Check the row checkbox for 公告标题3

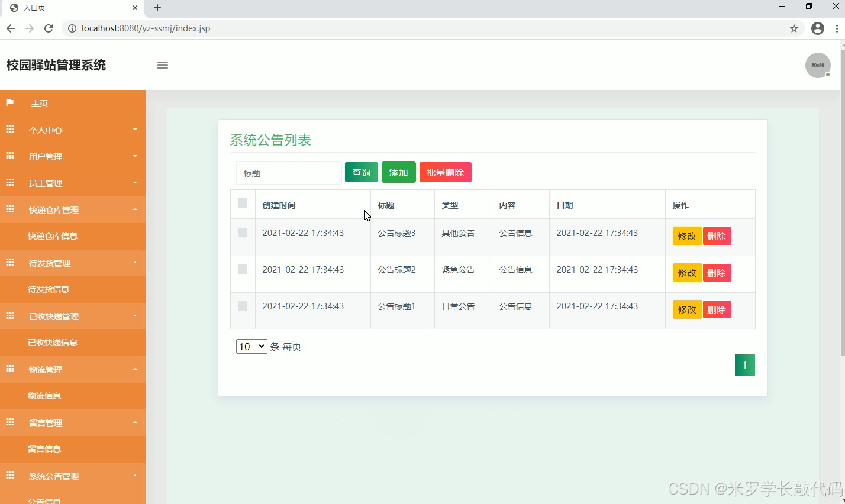(242, 232)
